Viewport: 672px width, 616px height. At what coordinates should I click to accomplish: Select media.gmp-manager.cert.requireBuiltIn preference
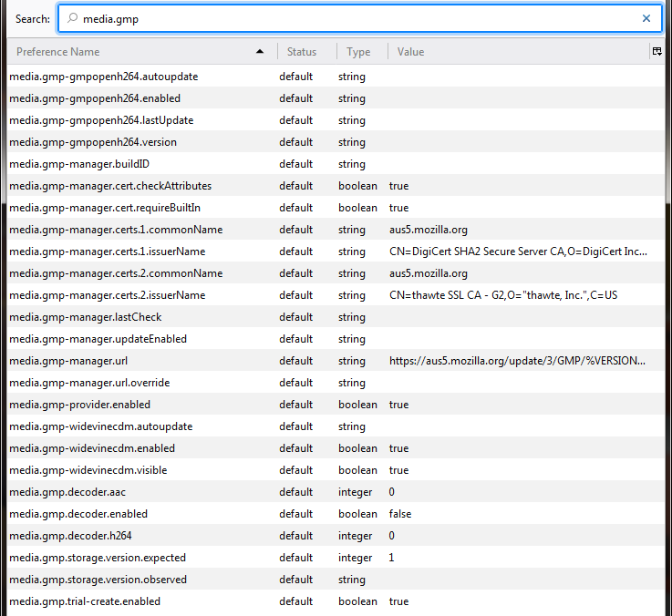point(105,208)
